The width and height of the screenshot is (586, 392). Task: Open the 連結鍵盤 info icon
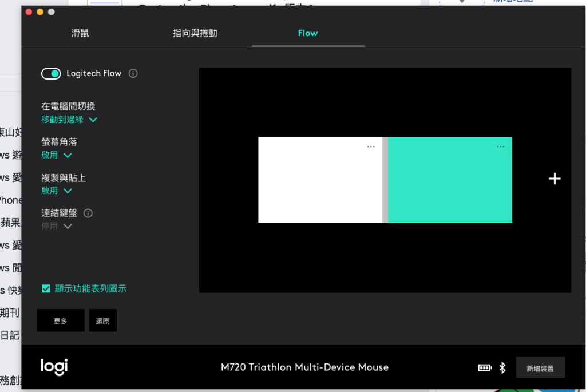tap(88, 213)
